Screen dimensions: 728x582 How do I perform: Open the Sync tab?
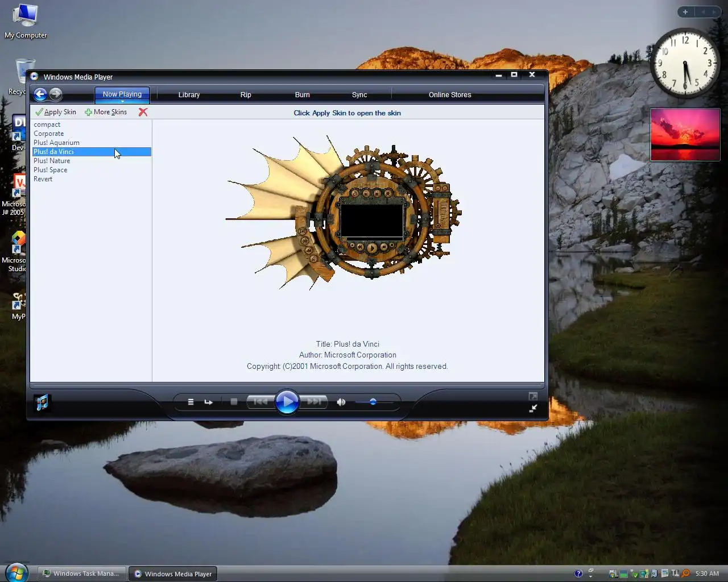pyautogui.click(x=359, y=95)
